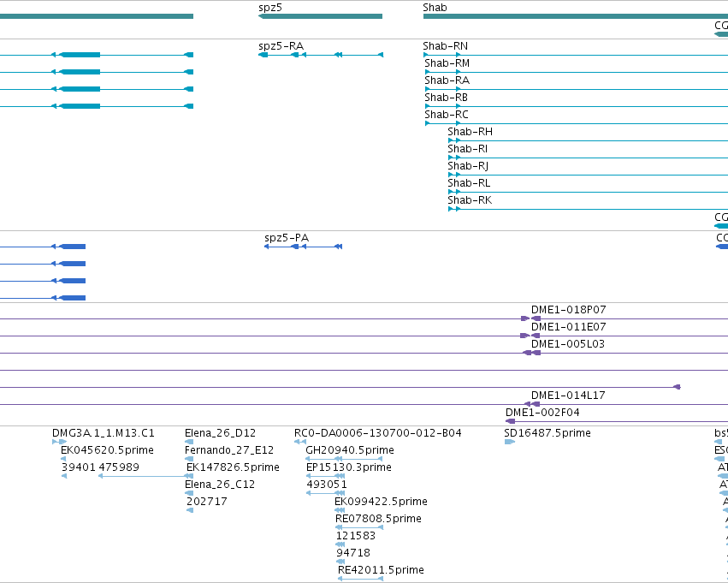Select the Shab gene label

pos(435,8)
